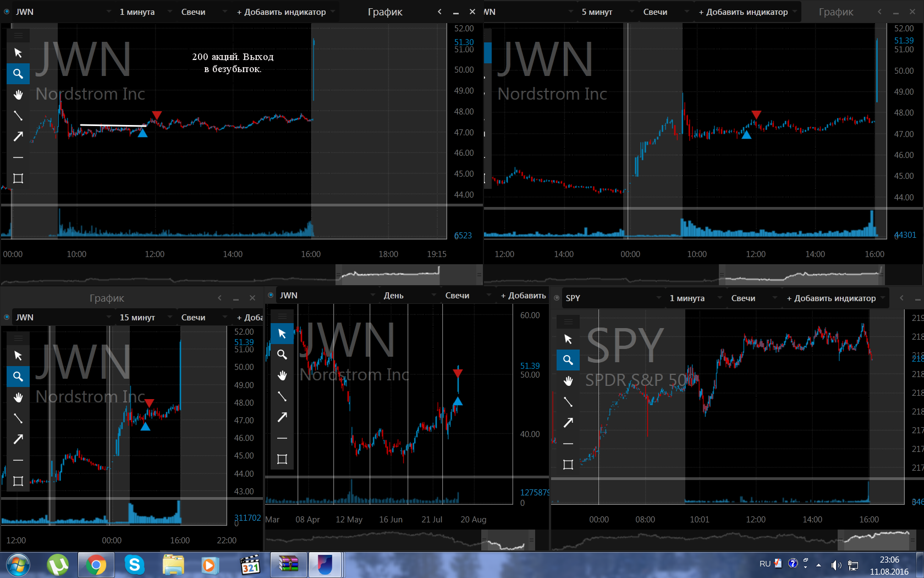Click Добавить индикатор in SPY chart
This screenshot has height=578, width=924.
pos(835,298)
